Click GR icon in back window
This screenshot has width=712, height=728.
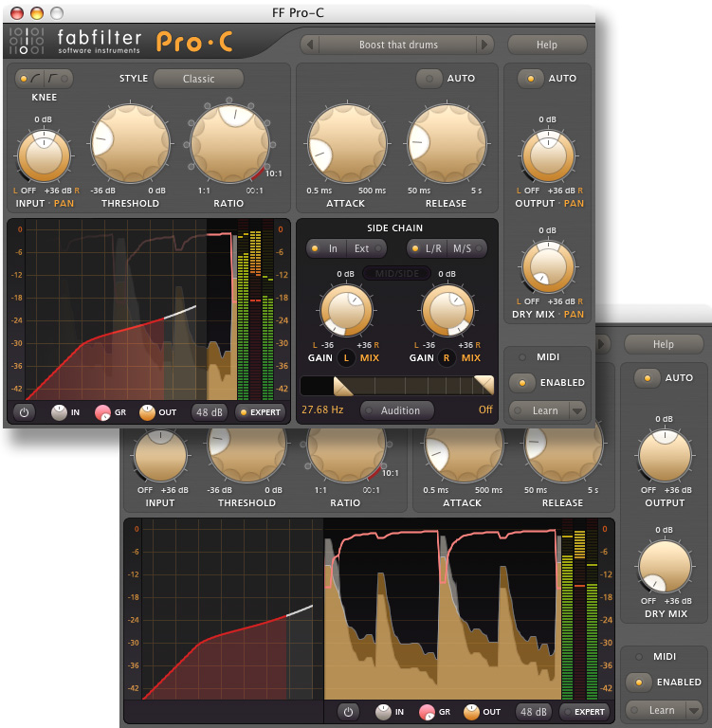(427, 712)
